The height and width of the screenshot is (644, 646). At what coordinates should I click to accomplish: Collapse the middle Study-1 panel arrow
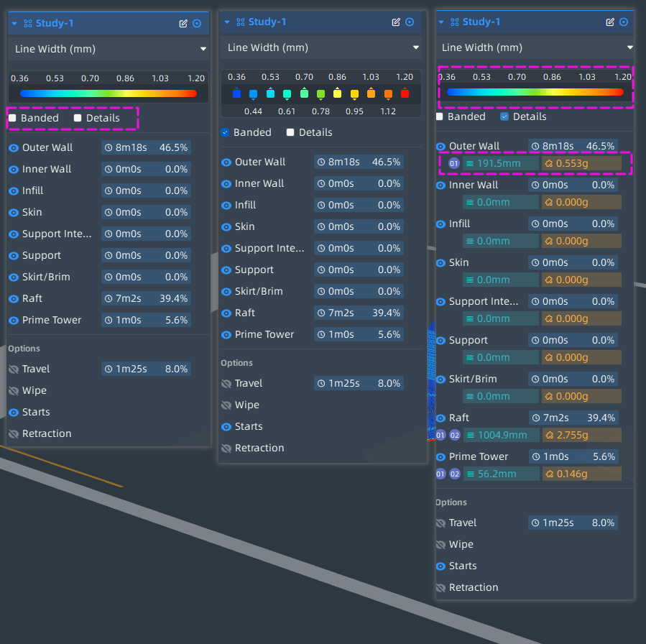pyautogui.click(x=227, y=22)
